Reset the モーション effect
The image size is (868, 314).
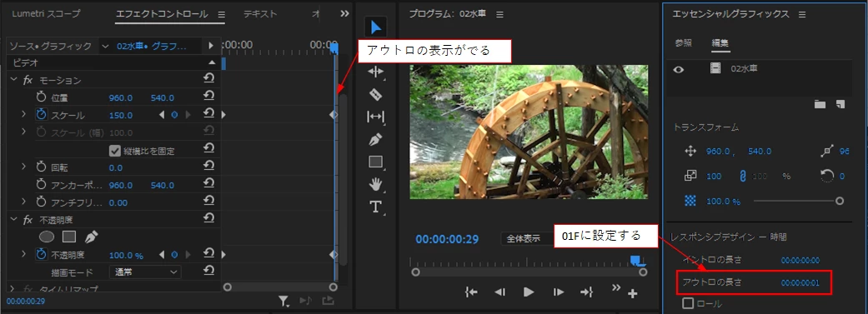[208, 78]
